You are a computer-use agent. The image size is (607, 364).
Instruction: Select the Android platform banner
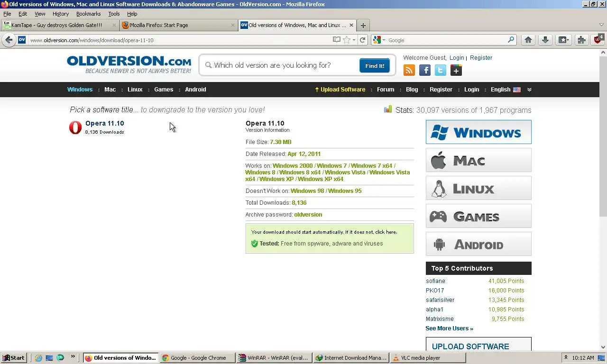478,244
